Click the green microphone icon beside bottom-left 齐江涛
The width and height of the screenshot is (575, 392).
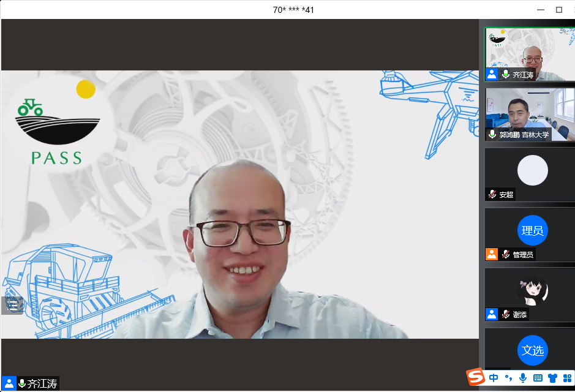pos(22,384)
